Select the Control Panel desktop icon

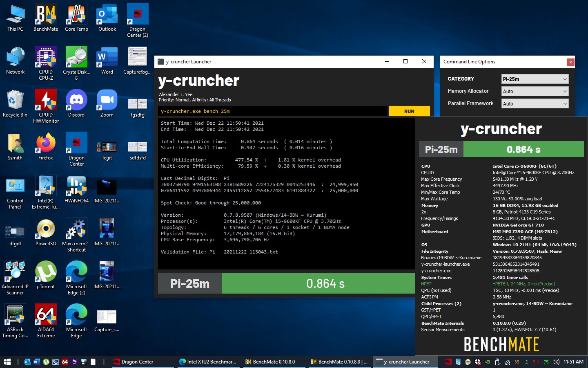click(15, 192)
